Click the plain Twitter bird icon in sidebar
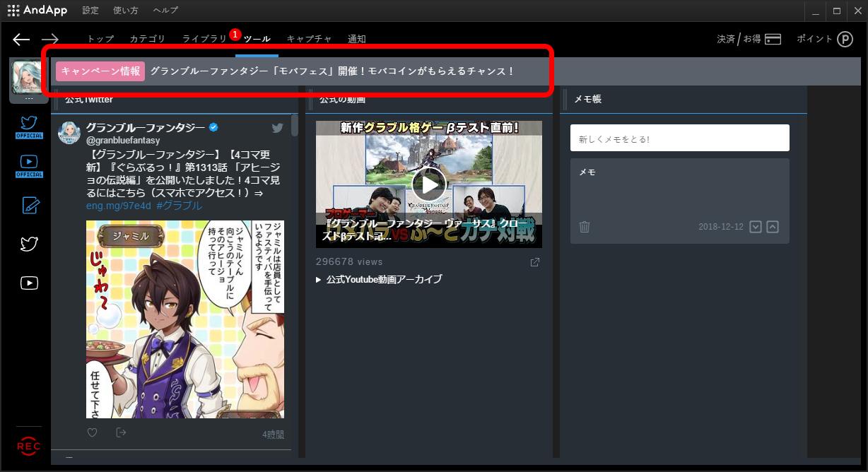This screenshot has height=472, width=868. click(28, 243)
